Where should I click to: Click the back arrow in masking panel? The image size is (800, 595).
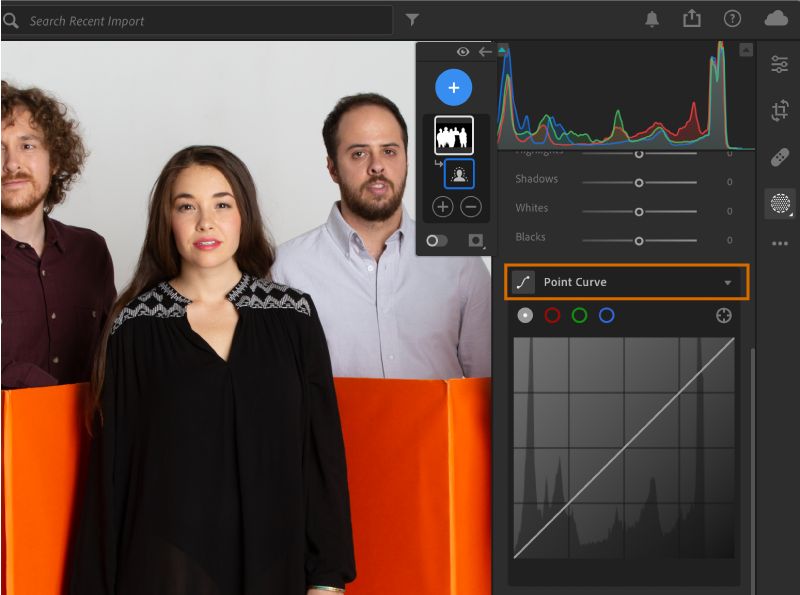[485, 52]
